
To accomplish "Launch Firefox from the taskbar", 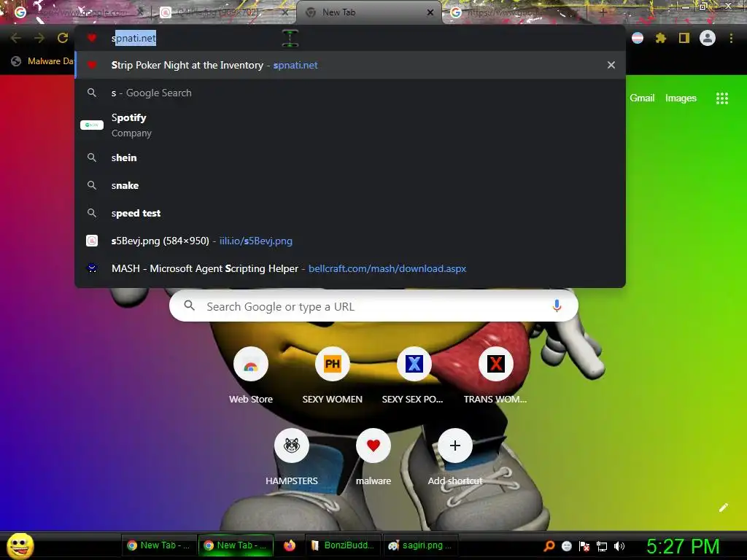I will (x=289, y=545).
